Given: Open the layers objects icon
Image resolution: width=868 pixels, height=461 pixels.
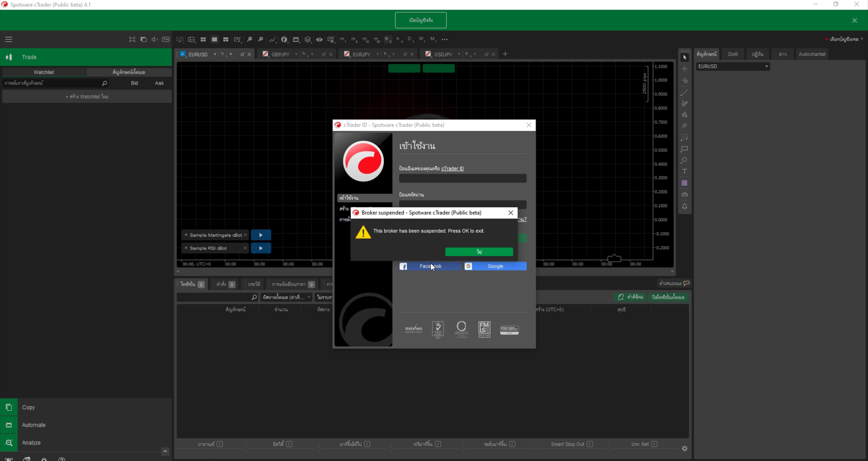Looking at the screenshot, I should 308,39.
